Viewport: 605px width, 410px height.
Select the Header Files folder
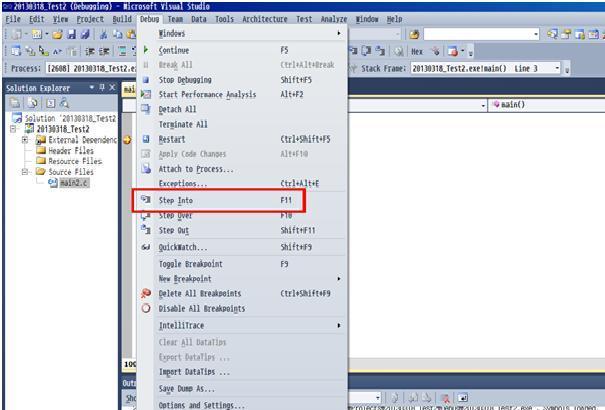click(71, 150)
